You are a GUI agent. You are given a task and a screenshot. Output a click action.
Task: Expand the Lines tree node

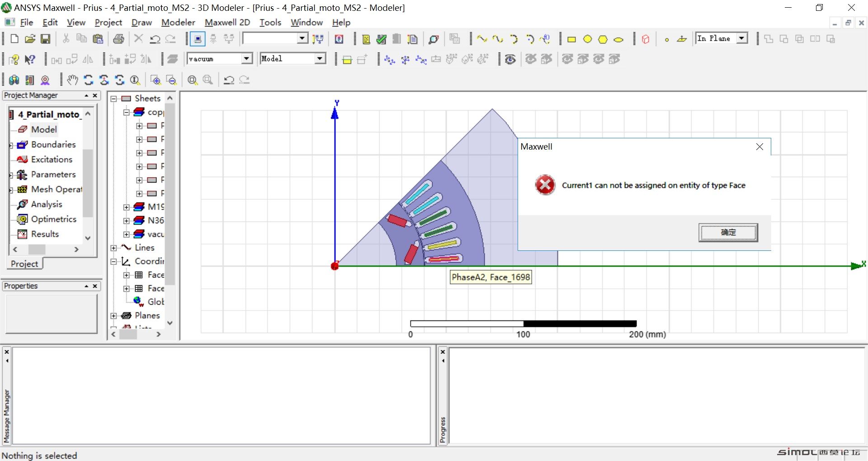(114, 248)
